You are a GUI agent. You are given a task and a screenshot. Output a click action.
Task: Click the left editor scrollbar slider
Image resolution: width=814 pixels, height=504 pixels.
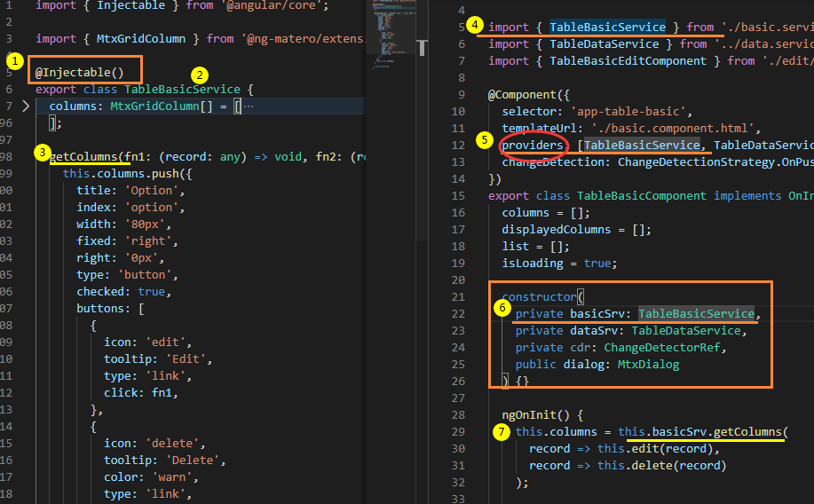pyautogui.click(x=422, y=48)
